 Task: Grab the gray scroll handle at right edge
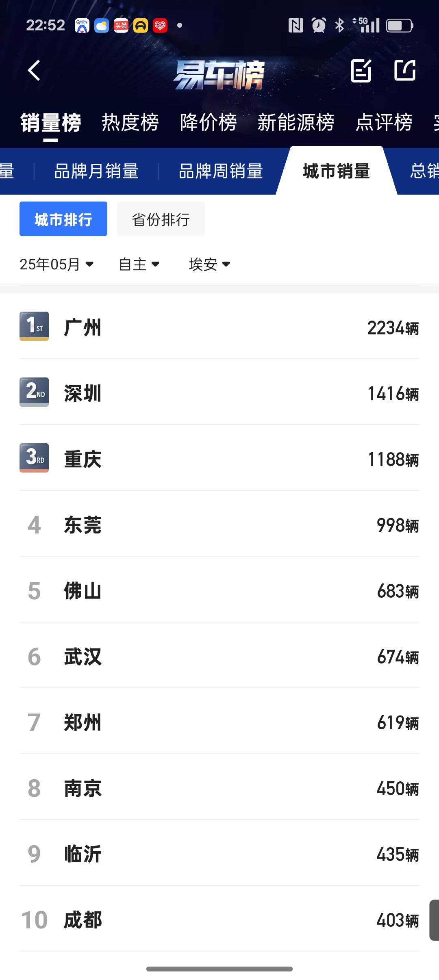click(x=434, y=920)
